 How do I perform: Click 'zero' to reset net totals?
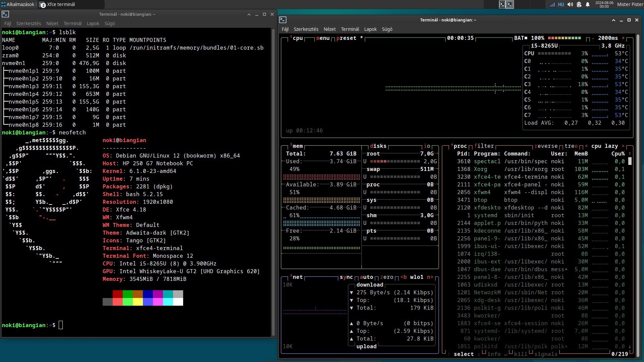pyautogui.click(x=386, y=277)
